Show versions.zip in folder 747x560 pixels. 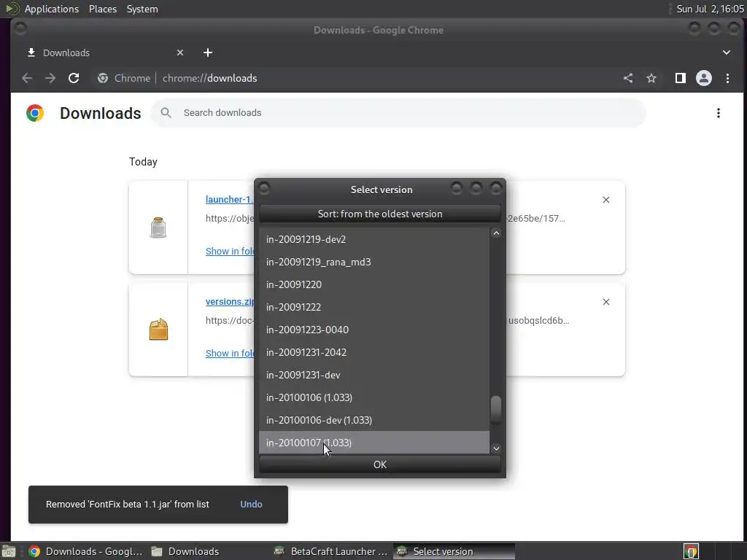coord(230,353)
